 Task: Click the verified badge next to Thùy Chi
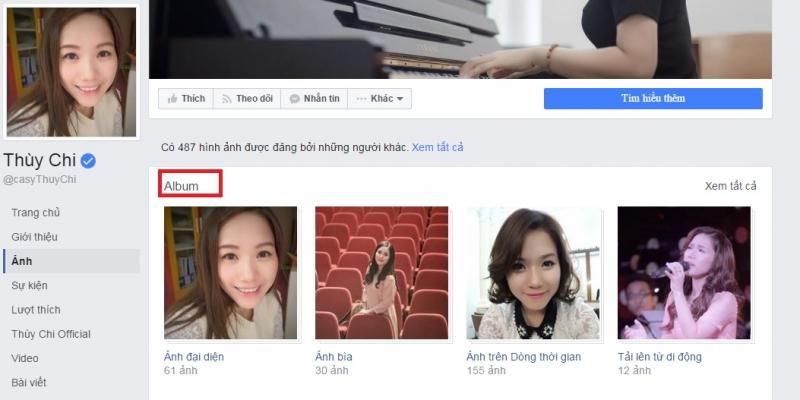tap(88, 161)
